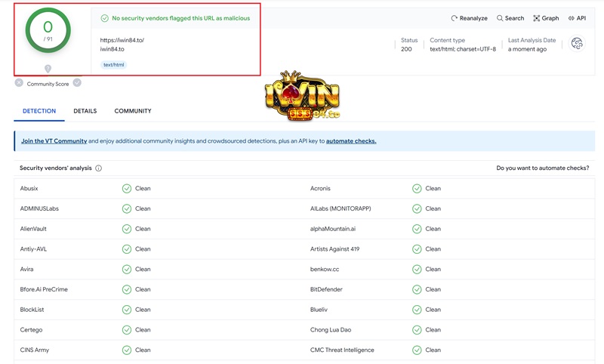Vote positive with the check community score icon
604x364 pixels.
[x=77, y=83]
